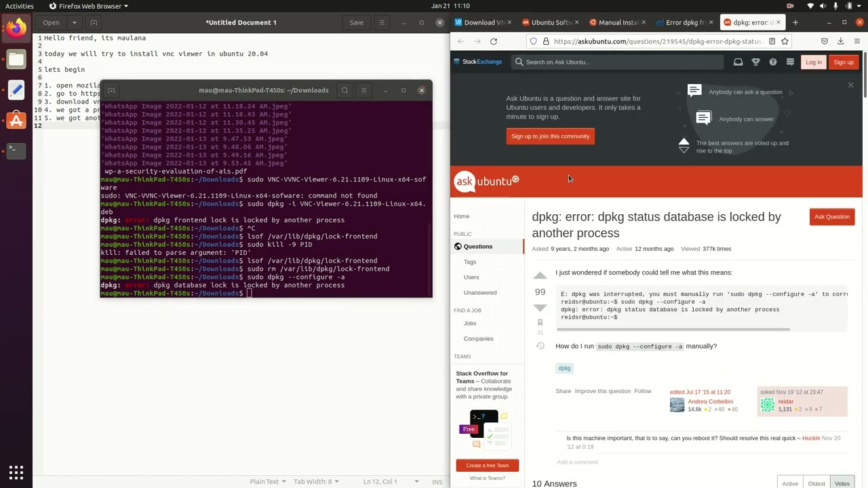Open Activities overview
The image size is (868, 488).
point(19,6)
